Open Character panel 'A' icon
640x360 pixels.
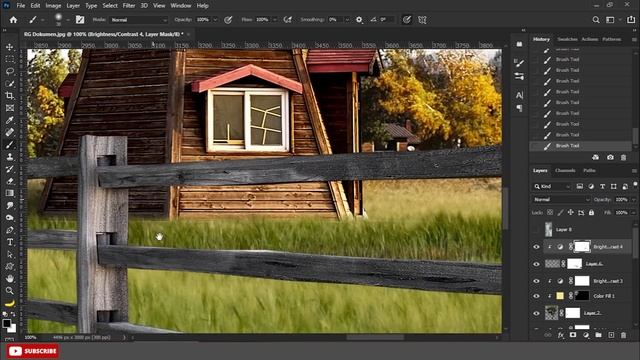pos(519,95)
